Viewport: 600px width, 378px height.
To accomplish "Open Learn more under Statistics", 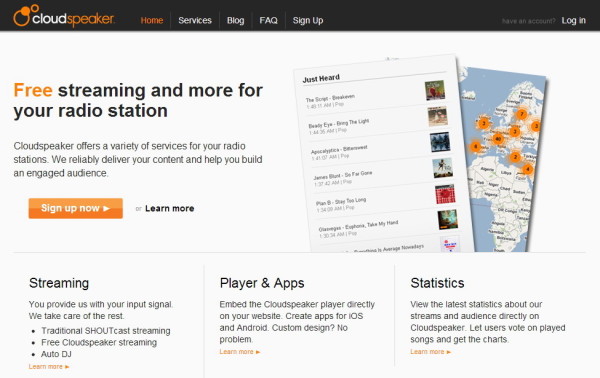I will [430, 352].
